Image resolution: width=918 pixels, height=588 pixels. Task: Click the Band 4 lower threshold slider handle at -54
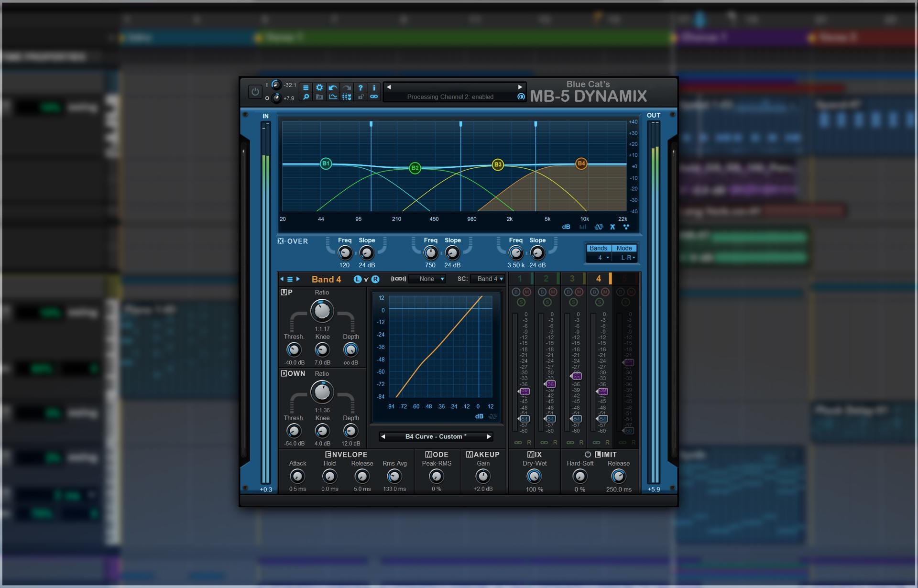[602, 419]
